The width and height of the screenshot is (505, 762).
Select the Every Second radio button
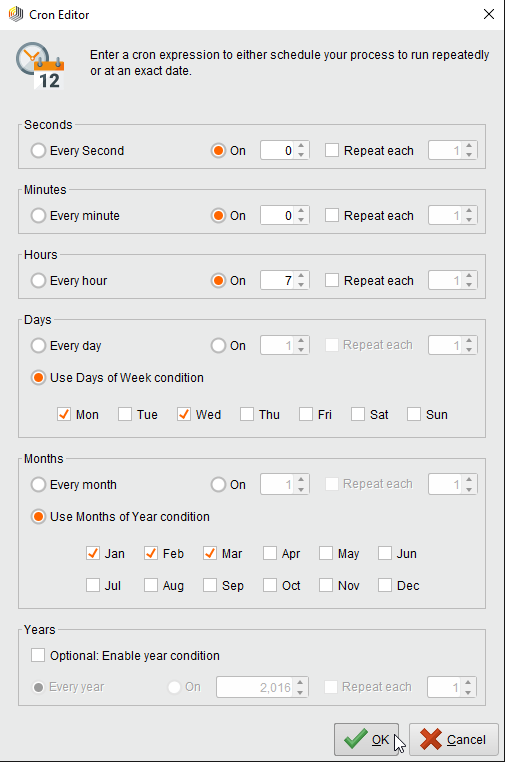point(38,151)
